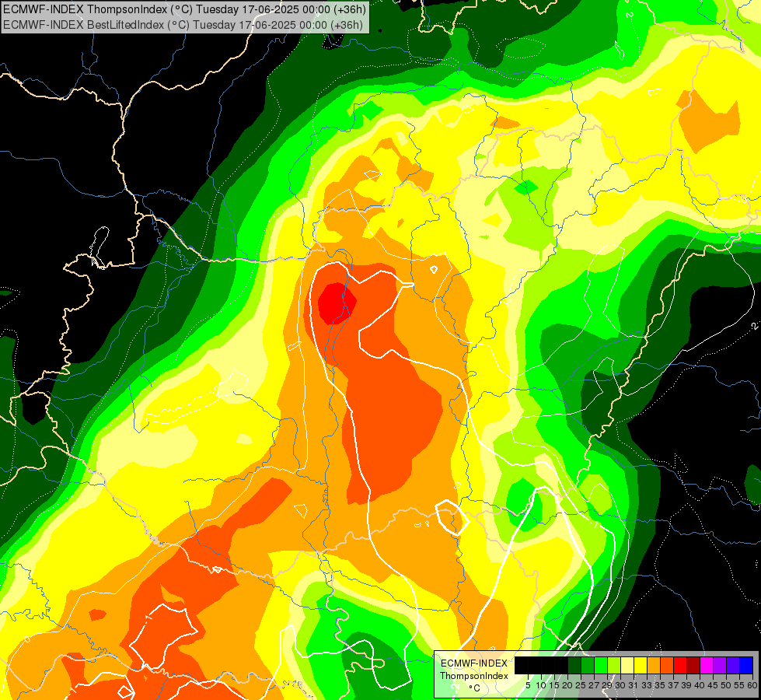The image size is (761, 700).
Task: Click the legend tick label 27
Action: (594, 685)
